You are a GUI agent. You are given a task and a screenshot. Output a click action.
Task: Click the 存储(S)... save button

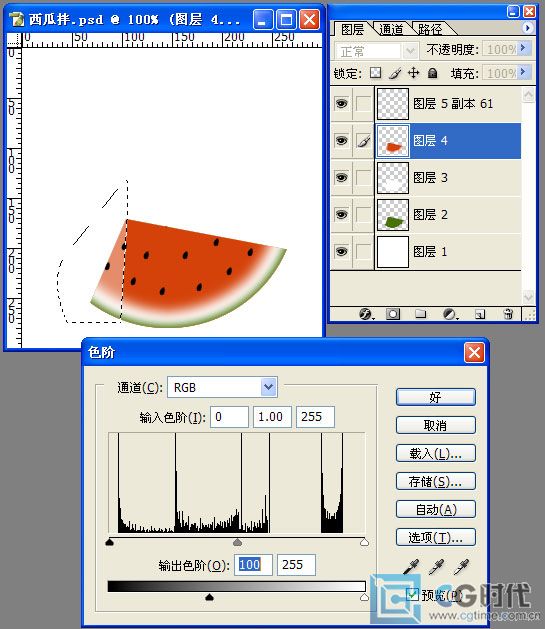coord(436,481)
